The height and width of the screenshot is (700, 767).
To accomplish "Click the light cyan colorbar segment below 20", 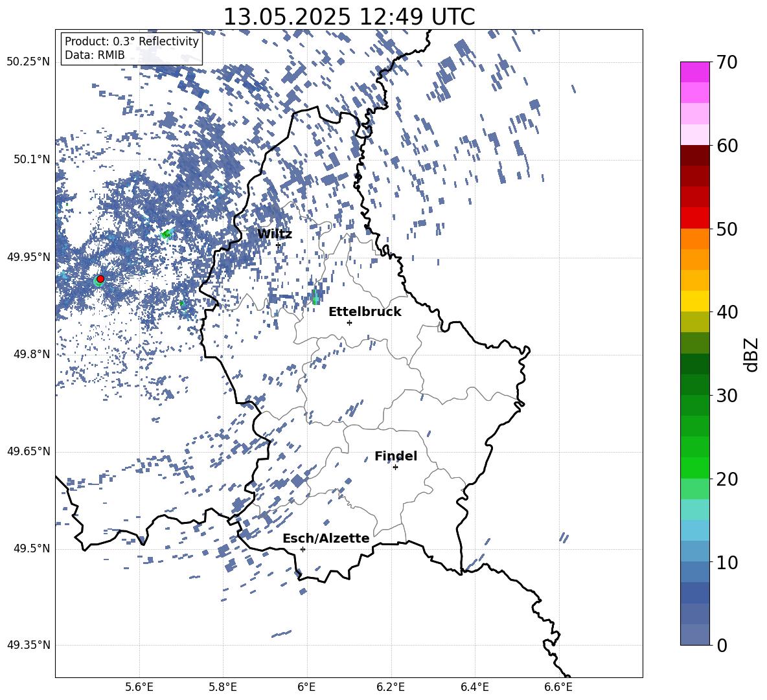I will [694, 510].
